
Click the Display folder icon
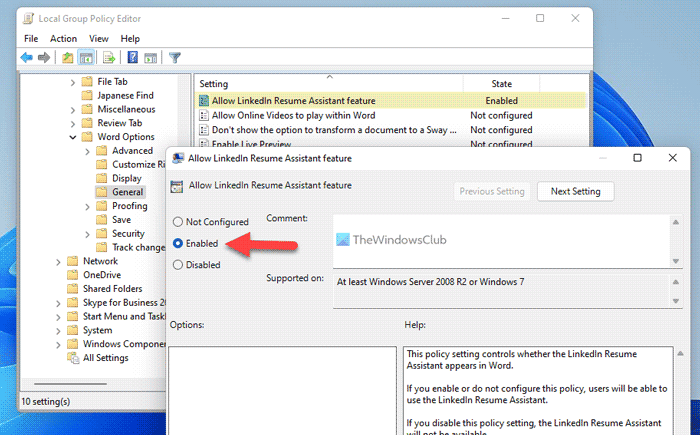[102, 179]
